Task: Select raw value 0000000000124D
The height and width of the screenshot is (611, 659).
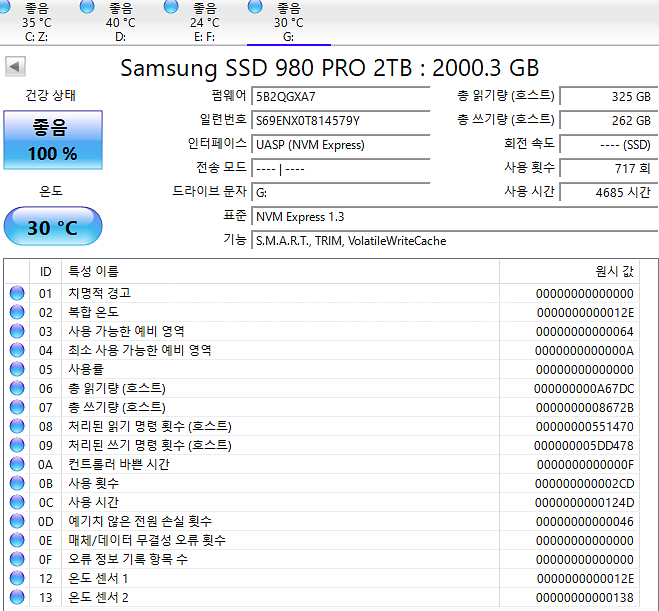Action: (585, 503)
